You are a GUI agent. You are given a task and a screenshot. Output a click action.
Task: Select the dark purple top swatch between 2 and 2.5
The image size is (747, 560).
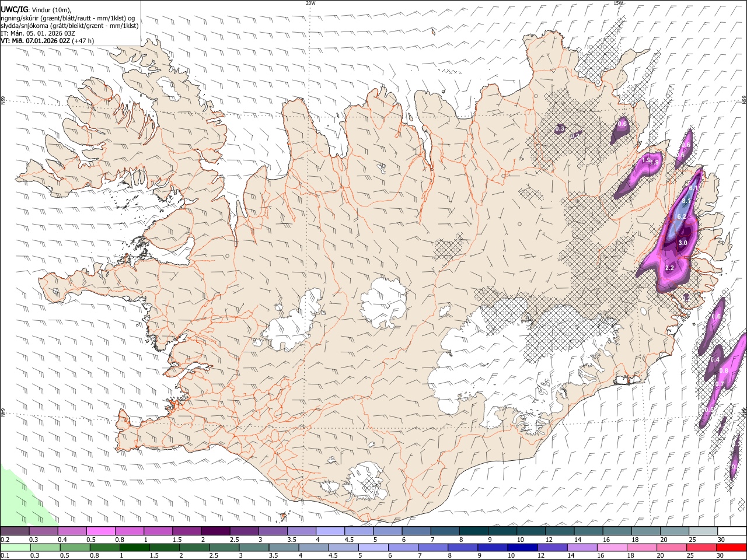click(215, 531)
